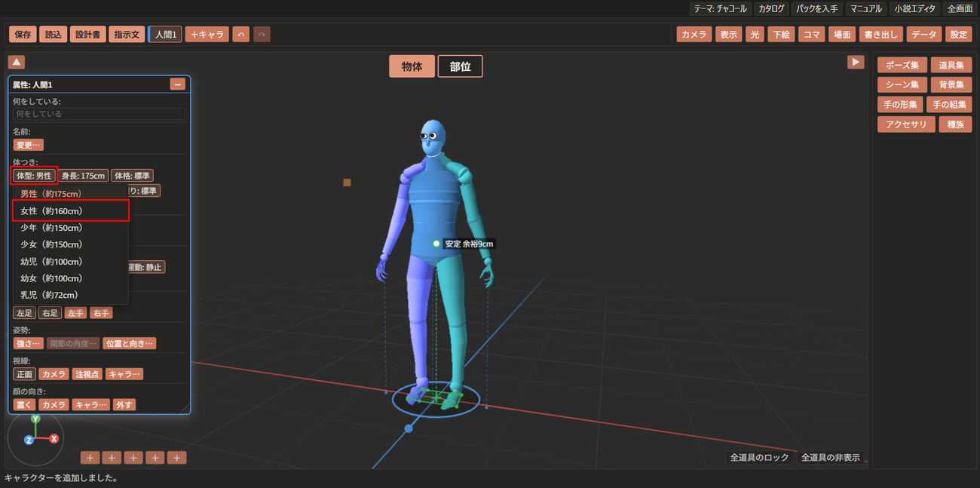The image size is (980, 488).
Task: Open the 光 lighting settings
Action: pos(755,35)
